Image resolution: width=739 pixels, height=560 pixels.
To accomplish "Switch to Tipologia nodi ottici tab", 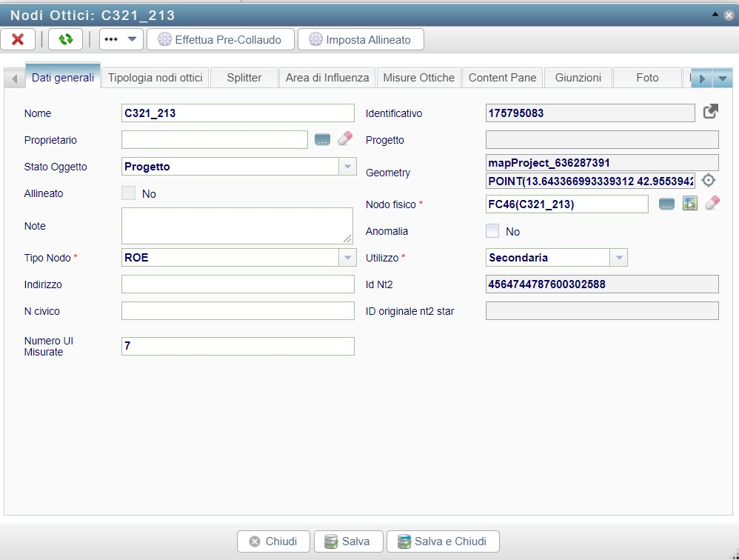I will coord(155,78).
